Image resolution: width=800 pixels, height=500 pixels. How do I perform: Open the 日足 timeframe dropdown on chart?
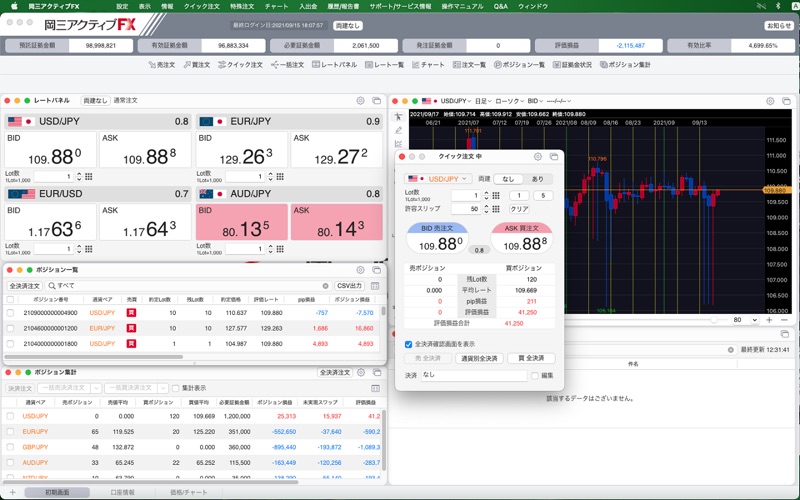click(x=481, y=101)
